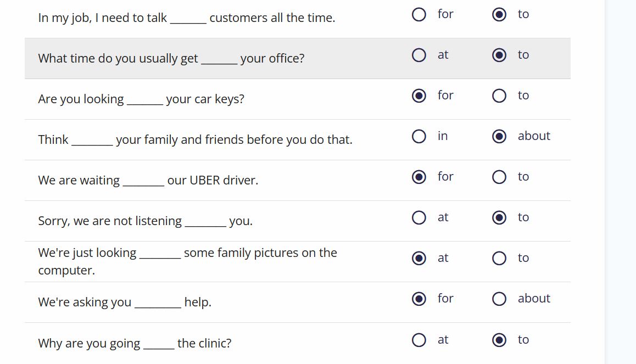
Task: Pick 'about' for asking you help
Action: [499, 299]
